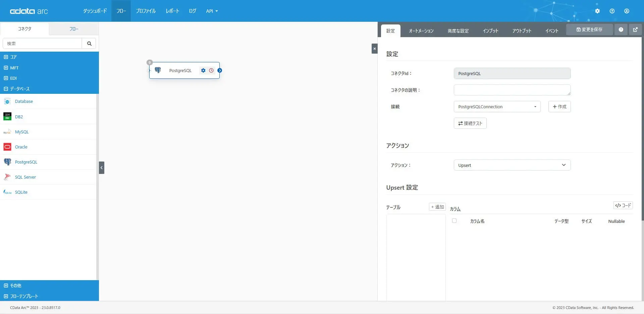
Task: Open settings panel help question icon
Action: point(621,29)
